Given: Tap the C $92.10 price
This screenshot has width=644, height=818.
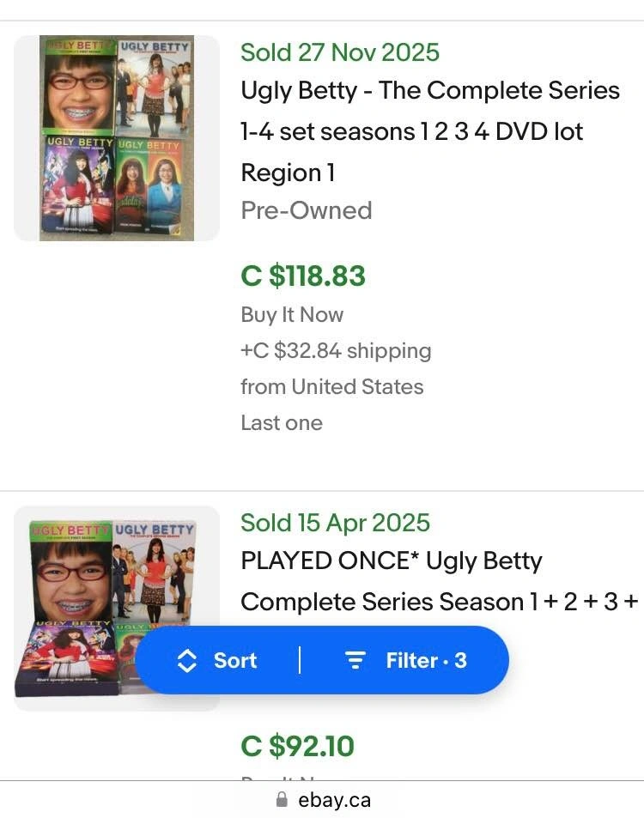Looking at the screenshot, I should [x=297, y=746].
